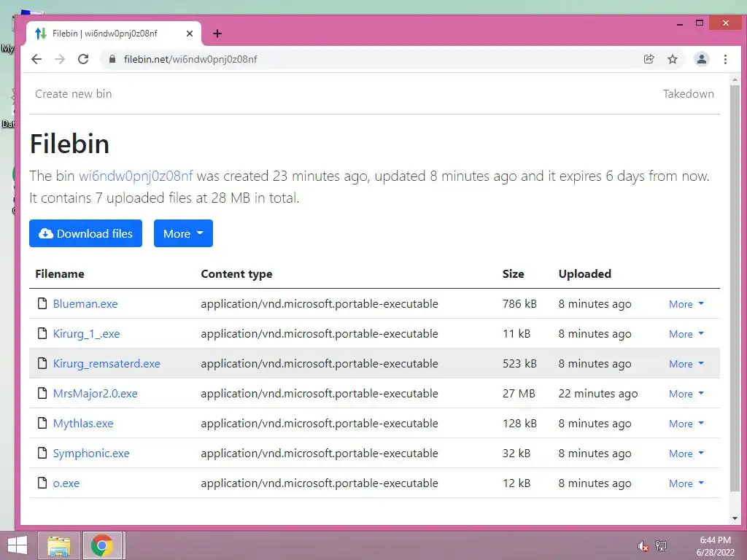Click the 128 kB size cell
The height and width of the screenshot is (560, 747).
[x=519, y=424]
